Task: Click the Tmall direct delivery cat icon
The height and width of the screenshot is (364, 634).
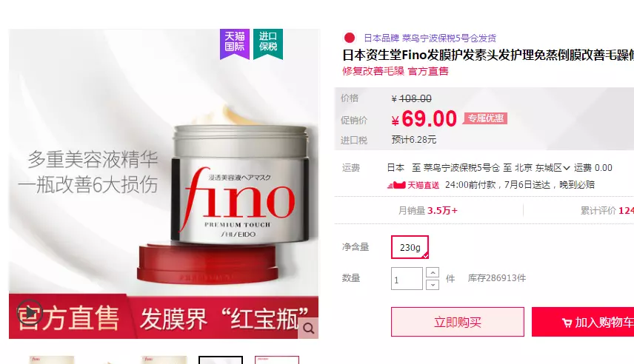Action: coord(396,185)
